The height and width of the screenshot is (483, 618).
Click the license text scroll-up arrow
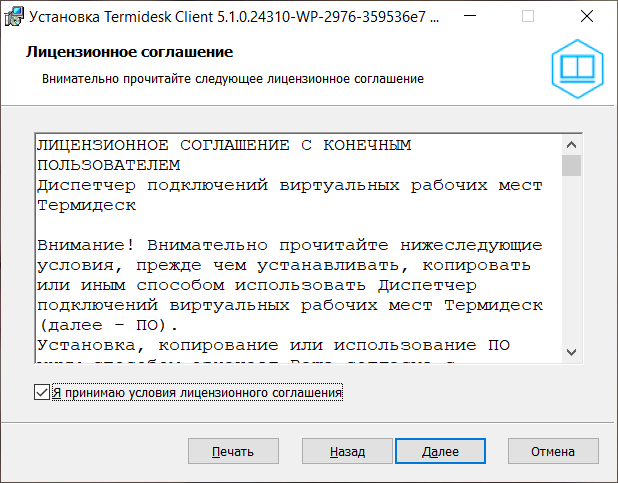(x=572, y=143)
